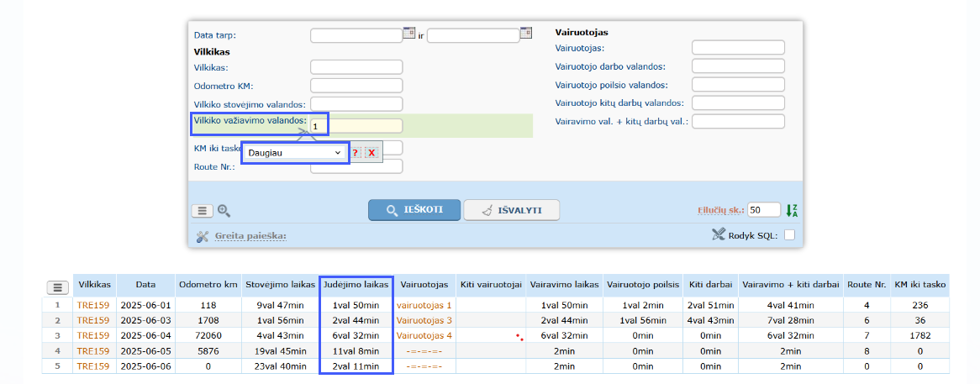This screenshot has height=384, width=980.
Task: Click the 2val 51min Kiti darbai cell
Action: coord(710,306)
